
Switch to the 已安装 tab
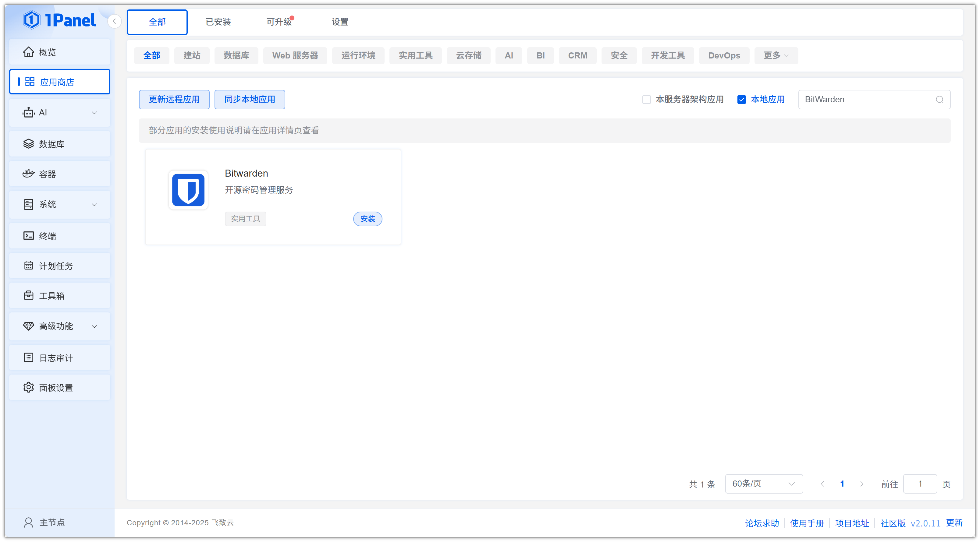coord(218,22)
